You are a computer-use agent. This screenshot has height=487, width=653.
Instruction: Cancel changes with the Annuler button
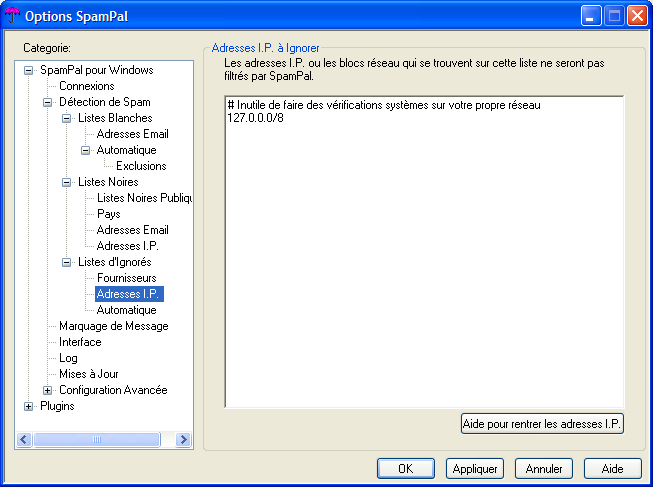click(544, 469)
